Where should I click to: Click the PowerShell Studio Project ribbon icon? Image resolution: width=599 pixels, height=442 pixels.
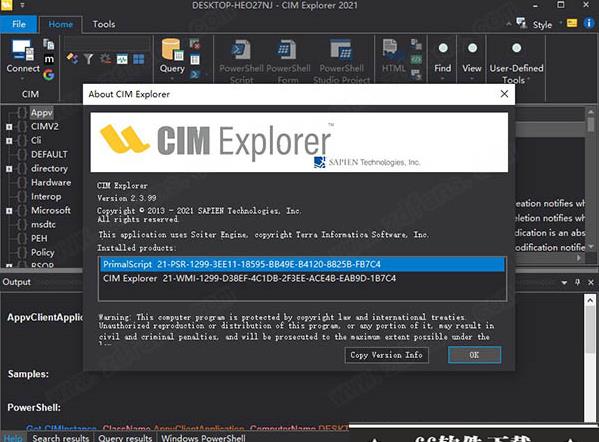tap(341, 50)
